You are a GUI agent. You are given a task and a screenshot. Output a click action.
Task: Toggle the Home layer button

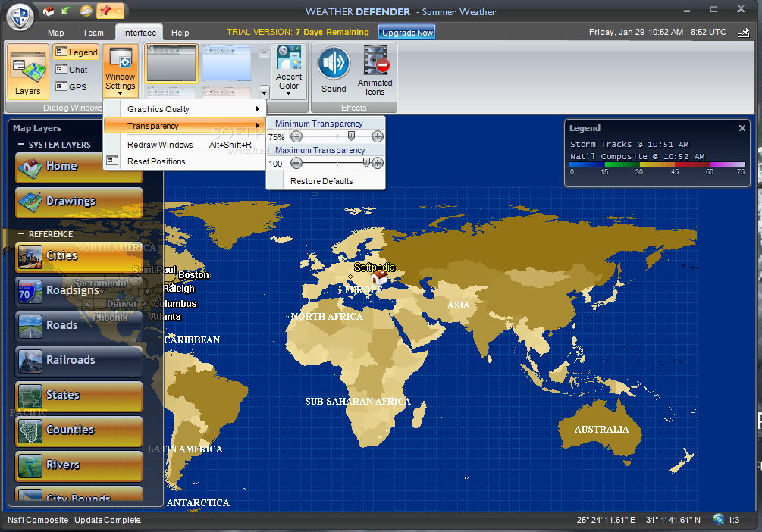(x=79, y=167)
